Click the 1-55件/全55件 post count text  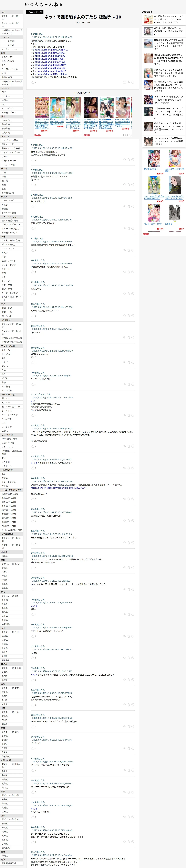83,93
